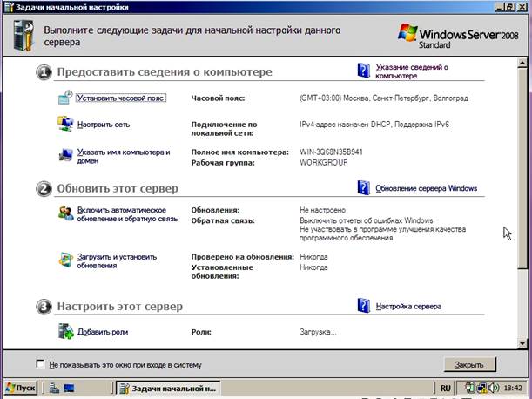
Task: Click the download and install updates icon
Action: [x=65, y=260]
